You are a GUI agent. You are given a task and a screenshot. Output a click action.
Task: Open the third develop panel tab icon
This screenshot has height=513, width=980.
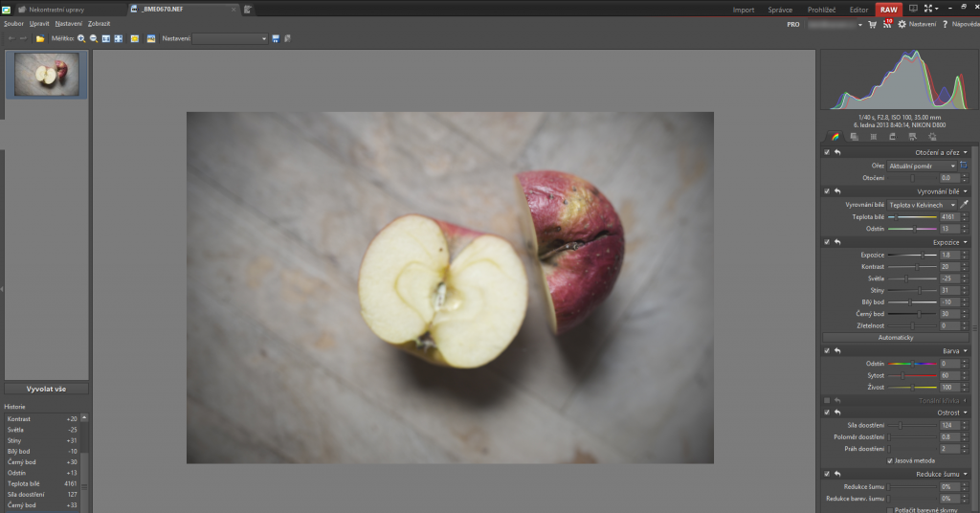click(873, 137)
